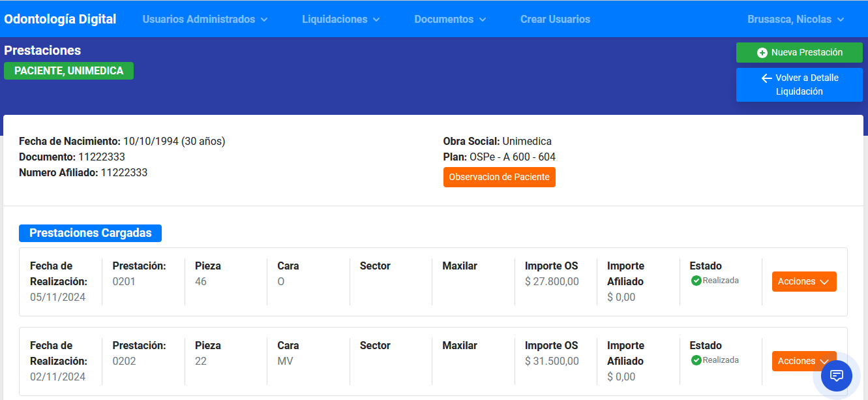This screenshot has width=868, height=400.
Task: Click the PACIENTE, UNIMEDICA badge
Action: 68,70
